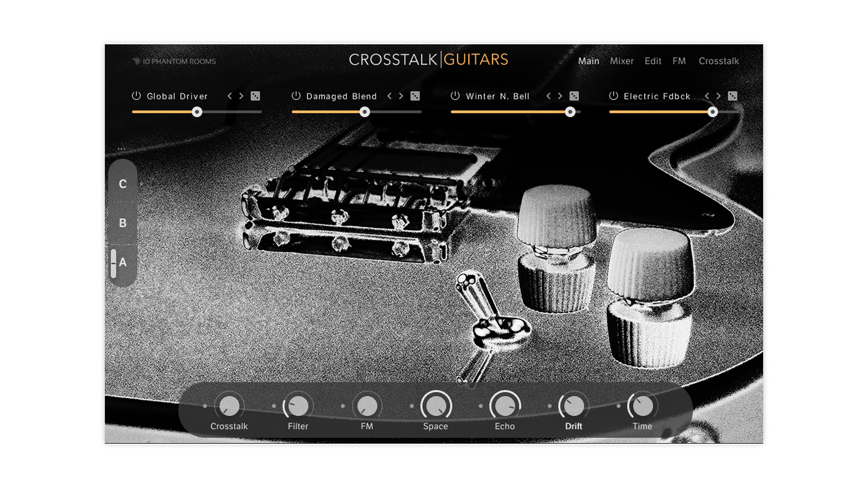Open the three-dot menu above snapshots
This screenshot has width=868, height=488.
[122, 149]
